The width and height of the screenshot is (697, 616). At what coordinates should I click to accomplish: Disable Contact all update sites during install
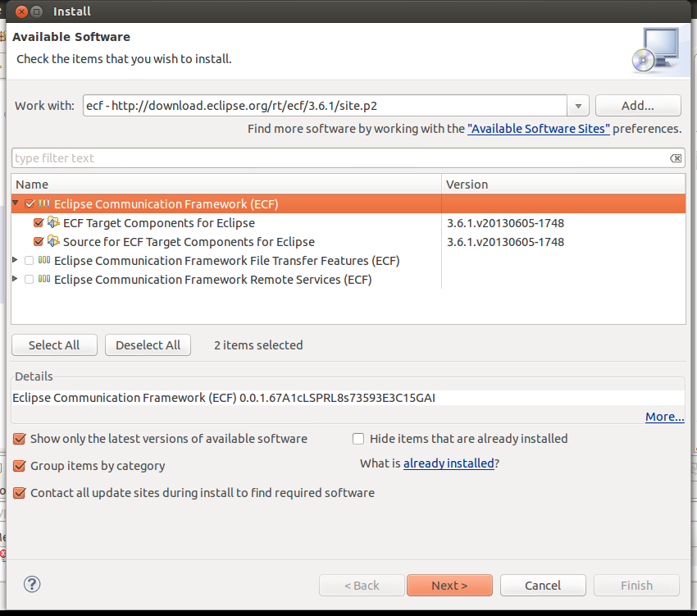click(19, 493)
